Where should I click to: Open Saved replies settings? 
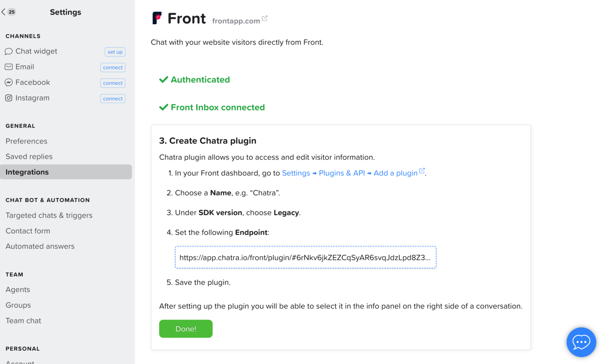(29, 157)
